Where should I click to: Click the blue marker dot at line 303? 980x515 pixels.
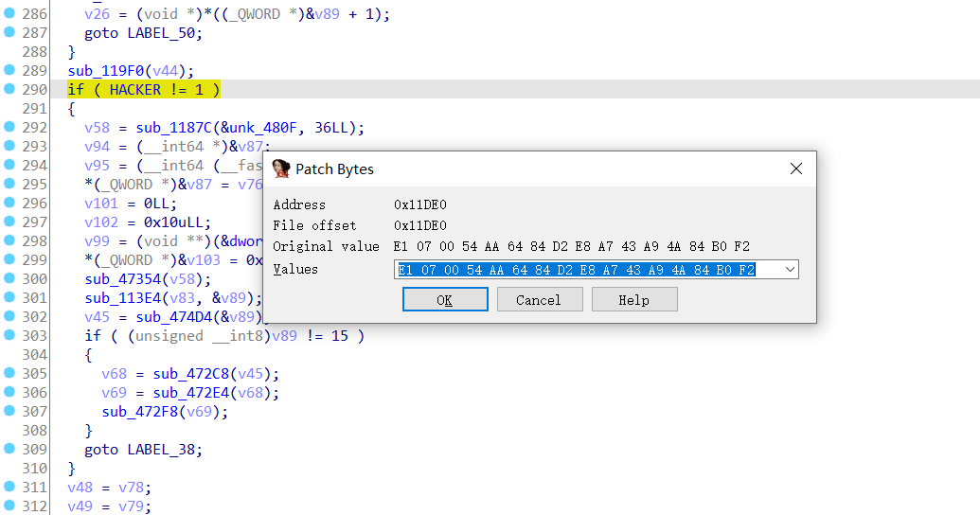coord(9,335)
